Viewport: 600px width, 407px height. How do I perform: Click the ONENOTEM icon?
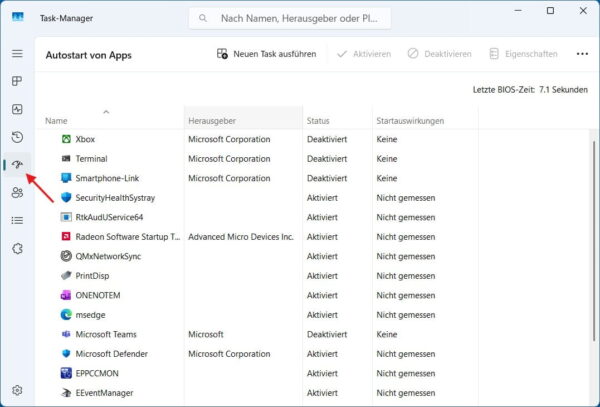coord(66,295)
